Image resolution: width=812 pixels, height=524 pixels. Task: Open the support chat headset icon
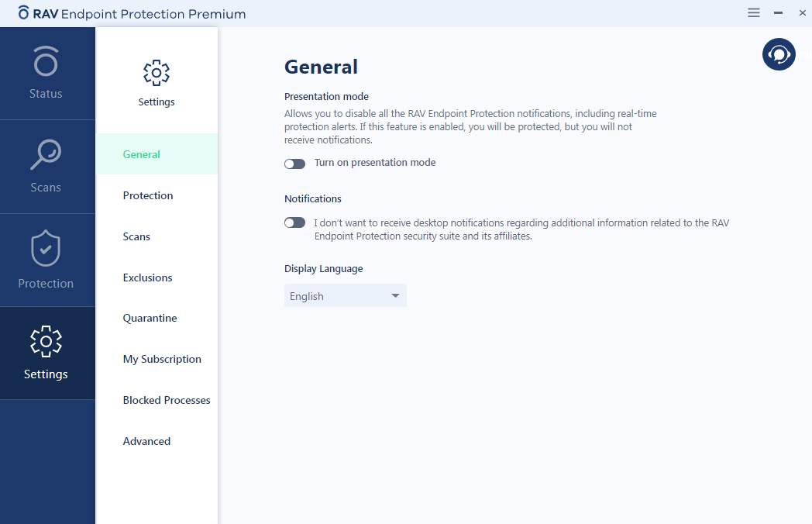pyautogui.click(x=779, y=54)
